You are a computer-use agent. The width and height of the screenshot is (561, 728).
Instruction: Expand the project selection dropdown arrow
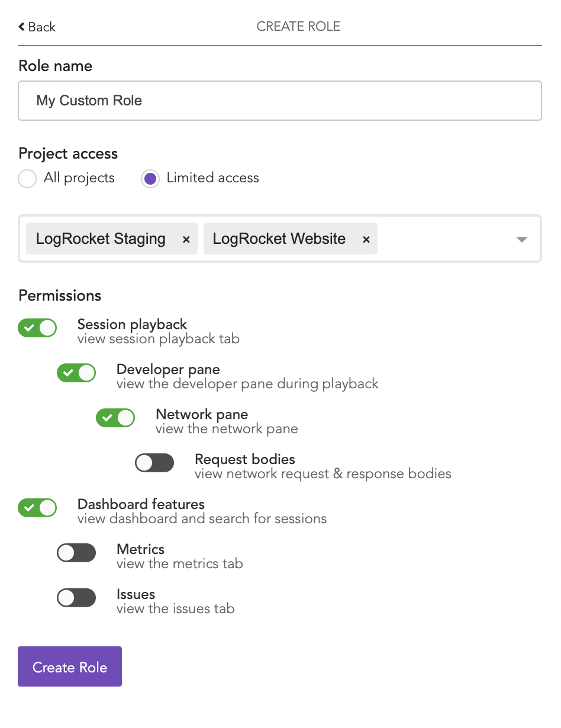click(x=521, y=239)
